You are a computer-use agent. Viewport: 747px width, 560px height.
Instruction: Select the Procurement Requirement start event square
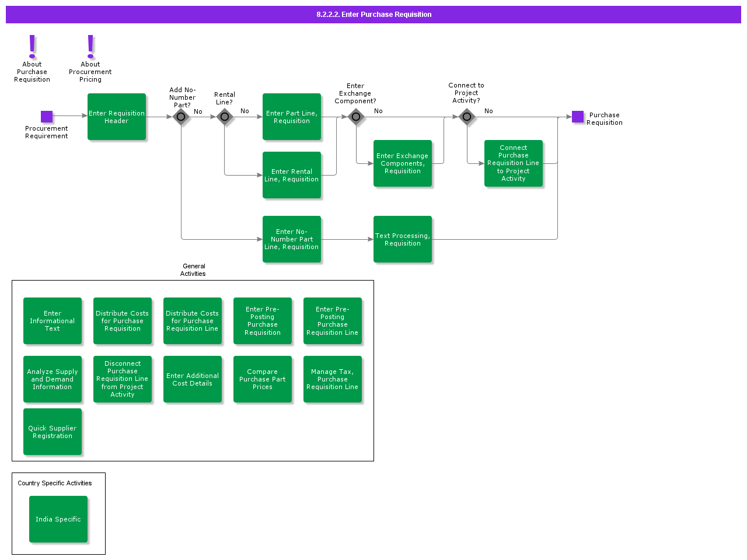[47, 117]
